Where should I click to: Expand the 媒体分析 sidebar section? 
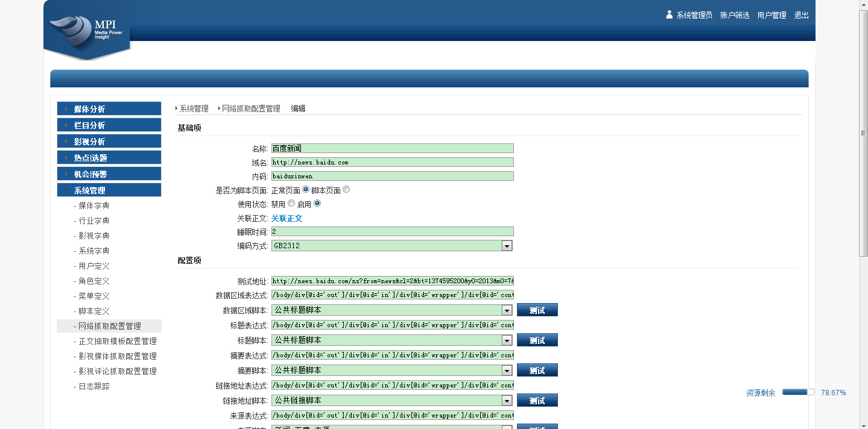109,109
